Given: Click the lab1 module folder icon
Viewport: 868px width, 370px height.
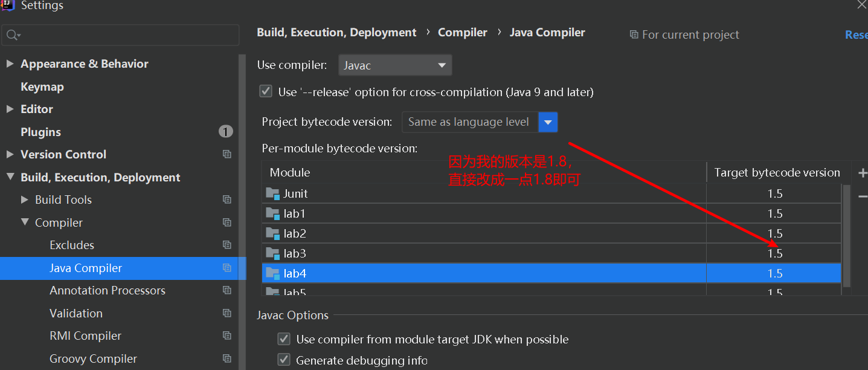Looking at the screenshot, I should click(273, 213).
